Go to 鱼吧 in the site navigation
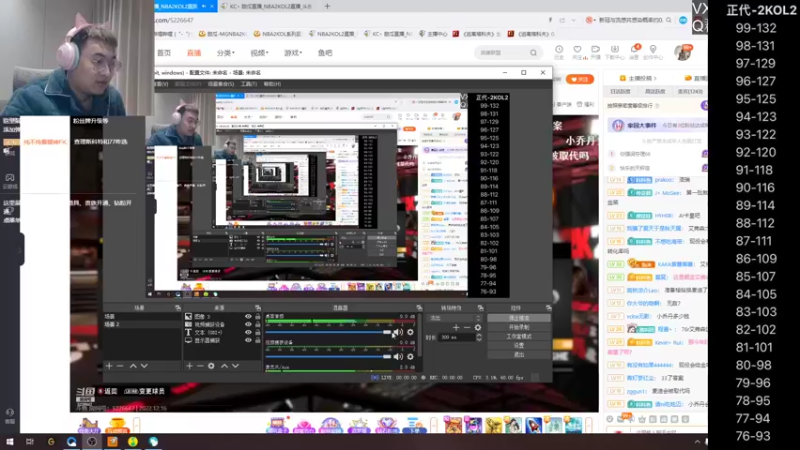This screenshot has width=800, height=450. point(325,53)
